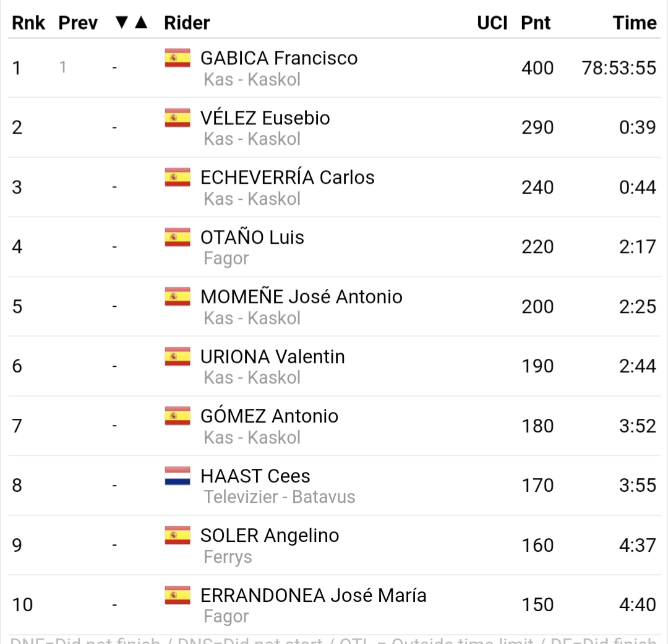Click the Spanish flag beside GABICA Francisco
Image resolution: width=668 pixels, height=644 pixels.
pos(178,58)
